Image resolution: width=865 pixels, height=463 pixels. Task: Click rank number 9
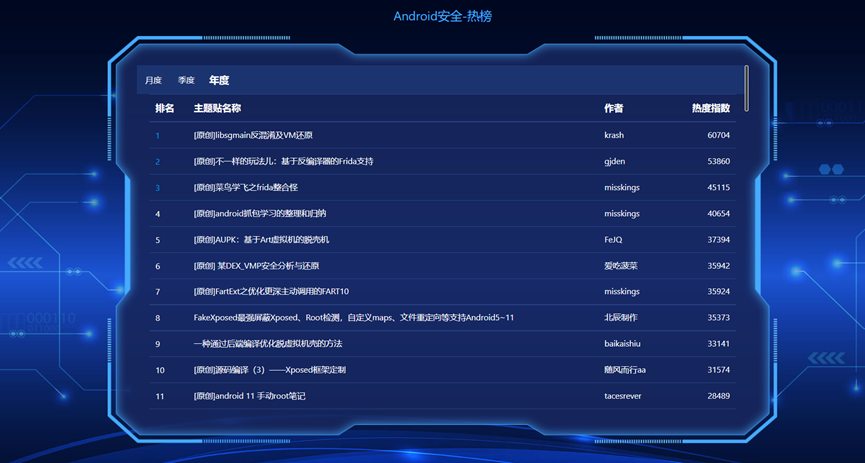[x=158, y=344]
